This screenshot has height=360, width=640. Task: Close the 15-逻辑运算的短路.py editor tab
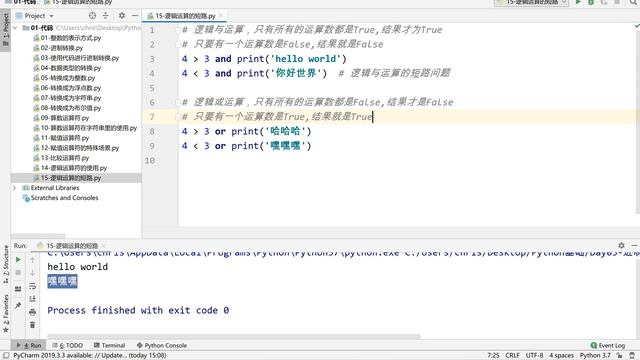(x=220, y=16)
